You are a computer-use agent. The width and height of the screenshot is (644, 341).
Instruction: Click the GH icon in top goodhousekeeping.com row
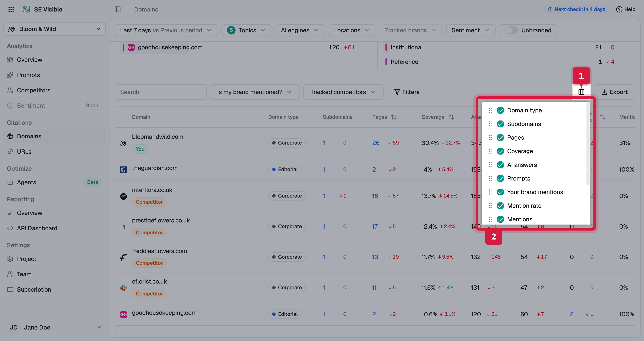(131, 47)
